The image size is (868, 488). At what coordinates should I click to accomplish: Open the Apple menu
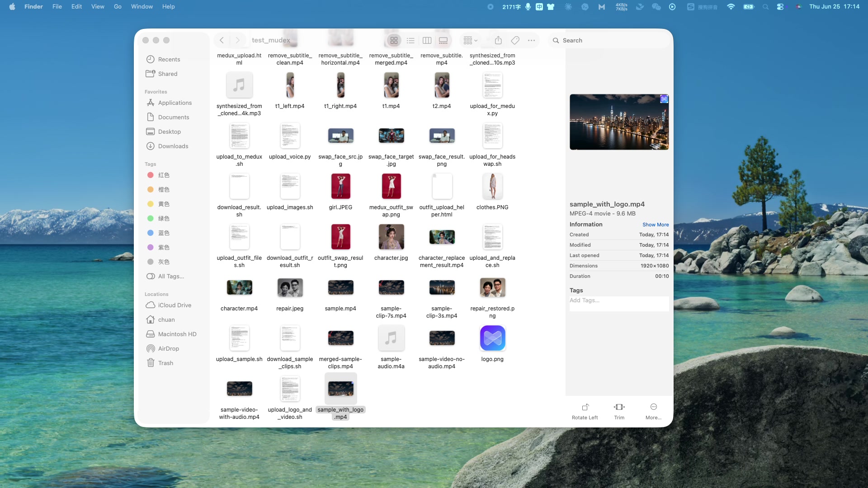(12, 6)
